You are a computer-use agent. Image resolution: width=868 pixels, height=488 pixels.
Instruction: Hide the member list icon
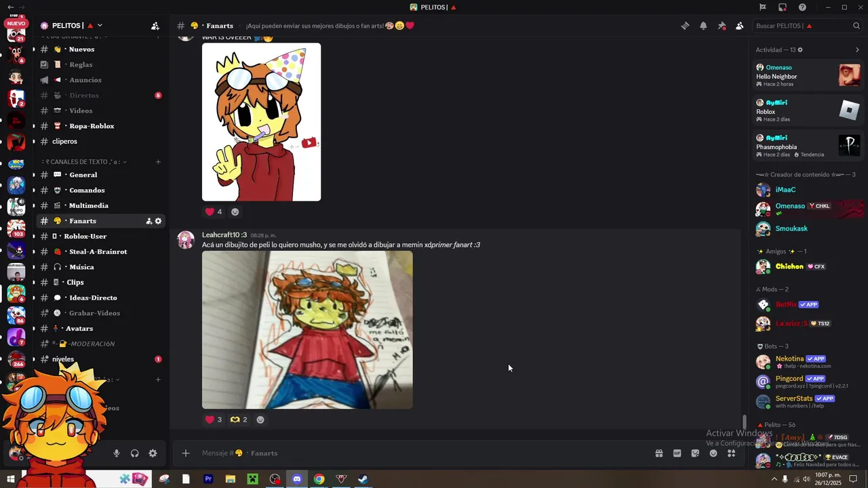pos(739,26)
